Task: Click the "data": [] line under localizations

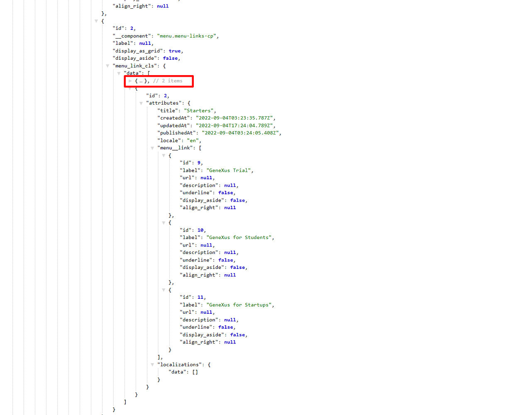Action: [183, 372]
